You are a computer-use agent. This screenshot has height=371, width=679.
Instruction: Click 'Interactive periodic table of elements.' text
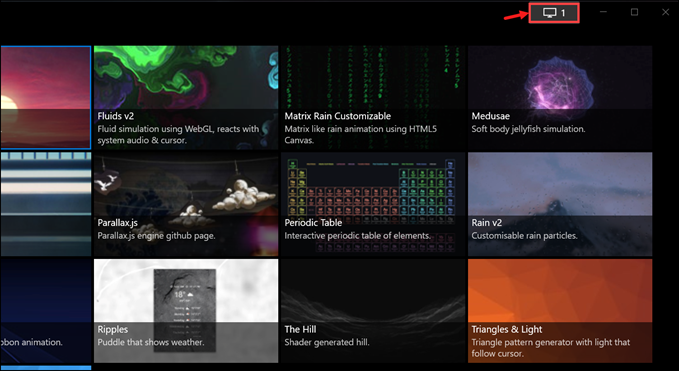(x=358, y=236)
